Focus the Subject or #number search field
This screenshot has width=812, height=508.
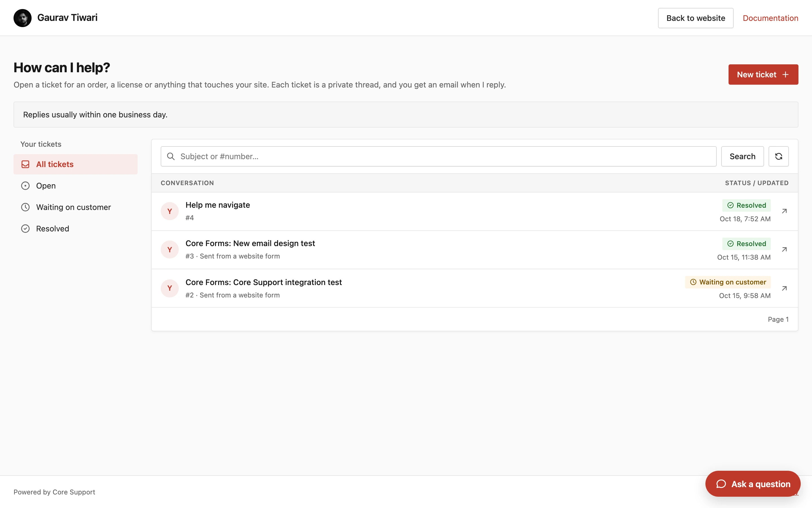(x=438, y=156)
